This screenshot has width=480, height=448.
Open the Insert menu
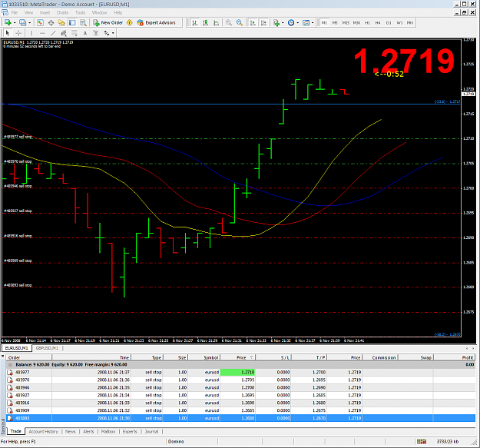(45, 12)
